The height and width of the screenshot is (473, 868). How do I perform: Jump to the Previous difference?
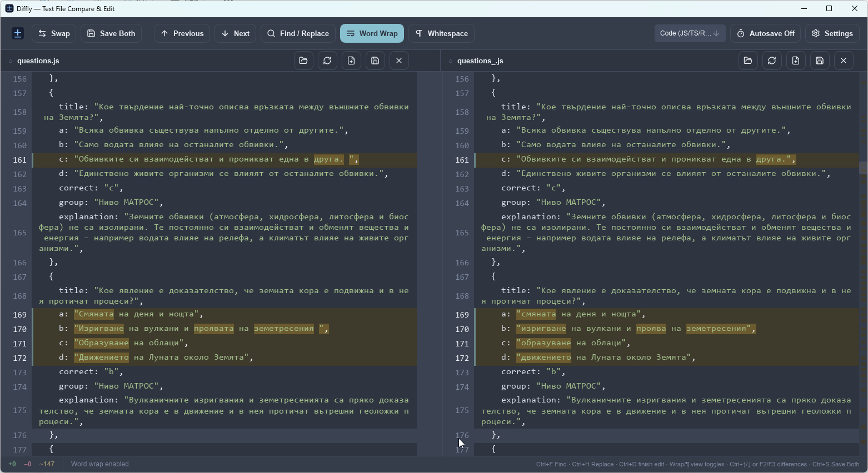(182, 33)
